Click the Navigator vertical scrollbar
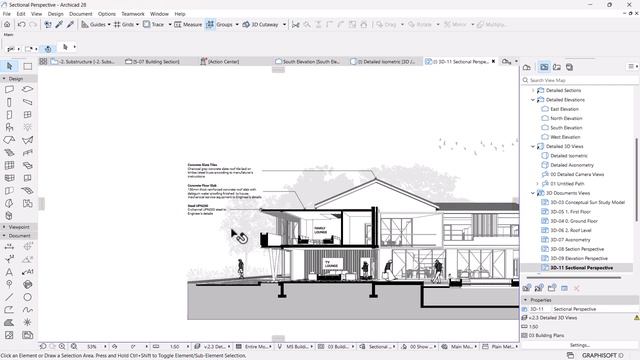The height and width of the screenshot is (360, 640). tap(636, 180)
